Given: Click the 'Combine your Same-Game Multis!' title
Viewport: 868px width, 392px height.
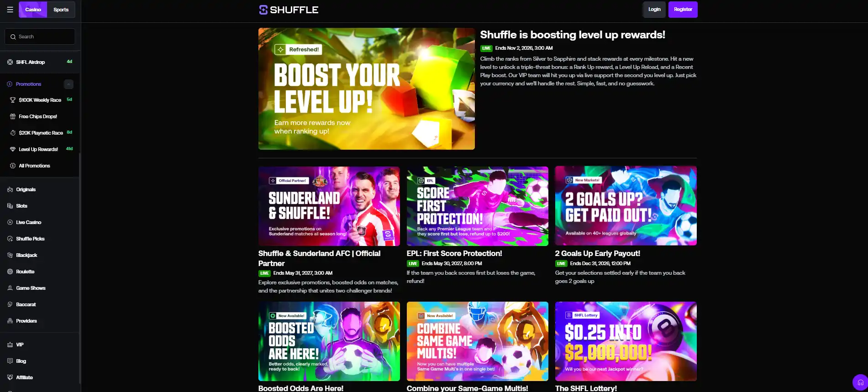Looking at the screenshot, I should pos(468,388).
